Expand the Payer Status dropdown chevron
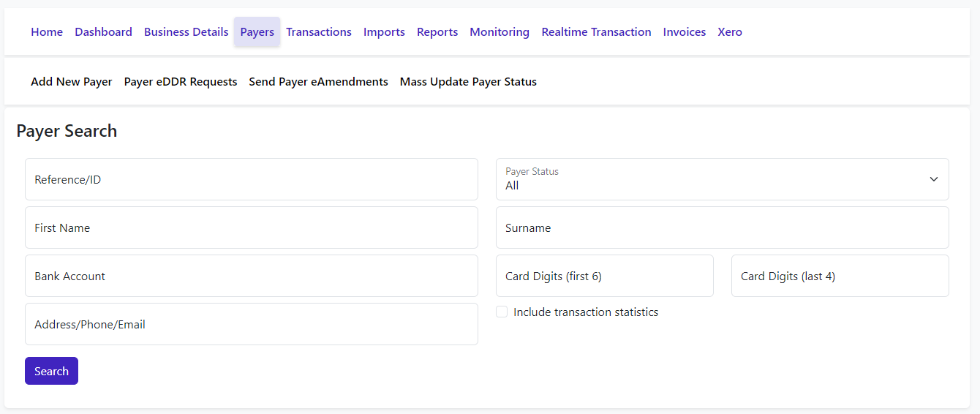The width and height of the screenshot is (980, 414). pyautogui.click(x=933, y=179)
